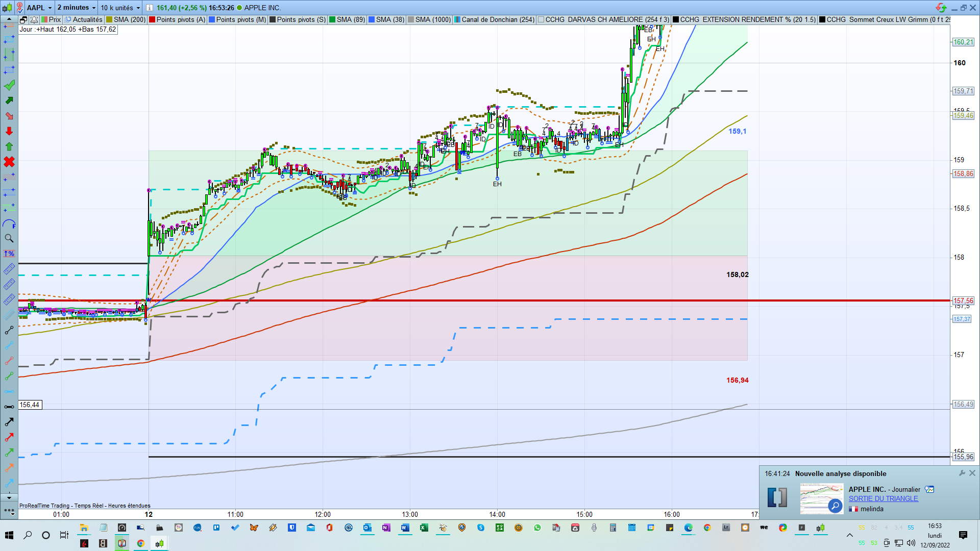Click the red cross drawing tool
Image resolution: width=980 pixels, height=551 pixels.
pos(9,162)
